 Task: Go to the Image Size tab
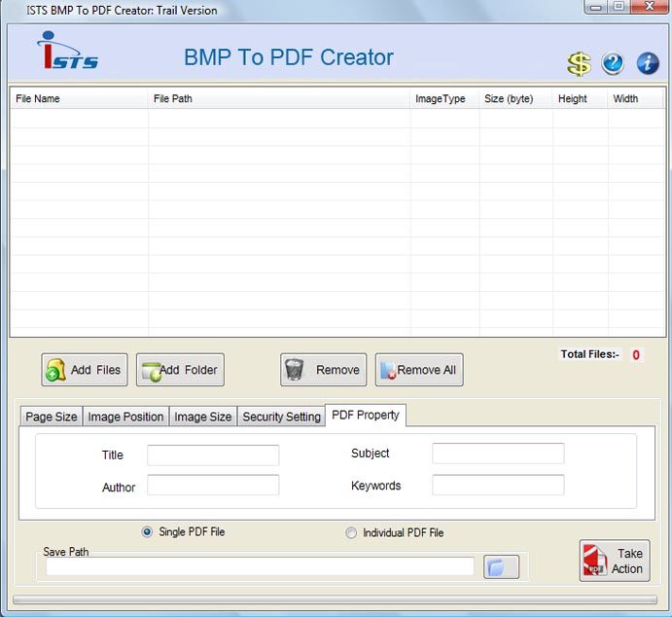click(x=202, y=417)
